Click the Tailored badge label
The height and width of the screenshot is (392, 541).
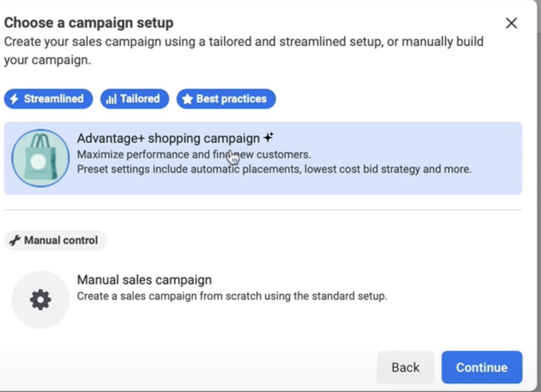[140, 99]
